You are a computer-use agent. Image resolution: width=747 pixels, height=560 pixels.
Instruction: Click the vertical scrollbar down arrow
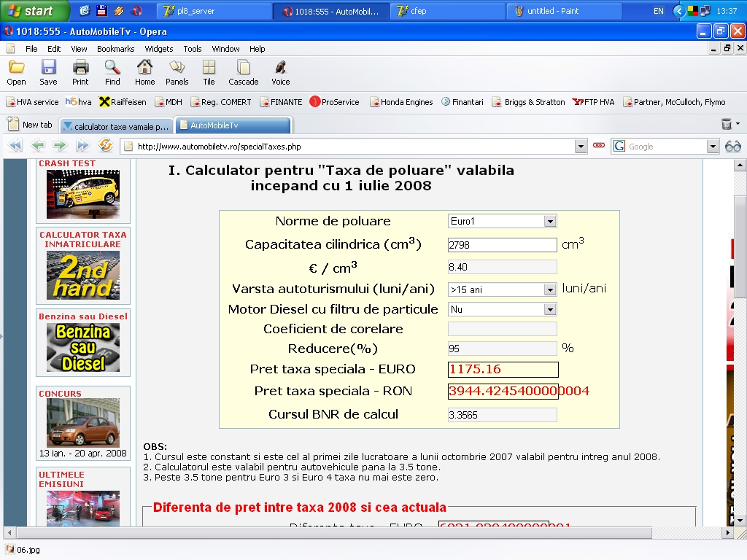pos(740,520)
